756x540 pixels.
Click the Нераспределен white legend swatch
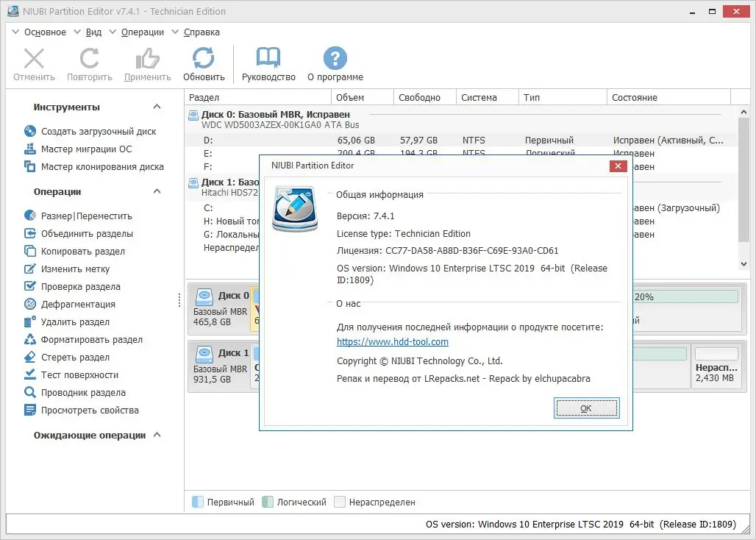tap(340, 502)
